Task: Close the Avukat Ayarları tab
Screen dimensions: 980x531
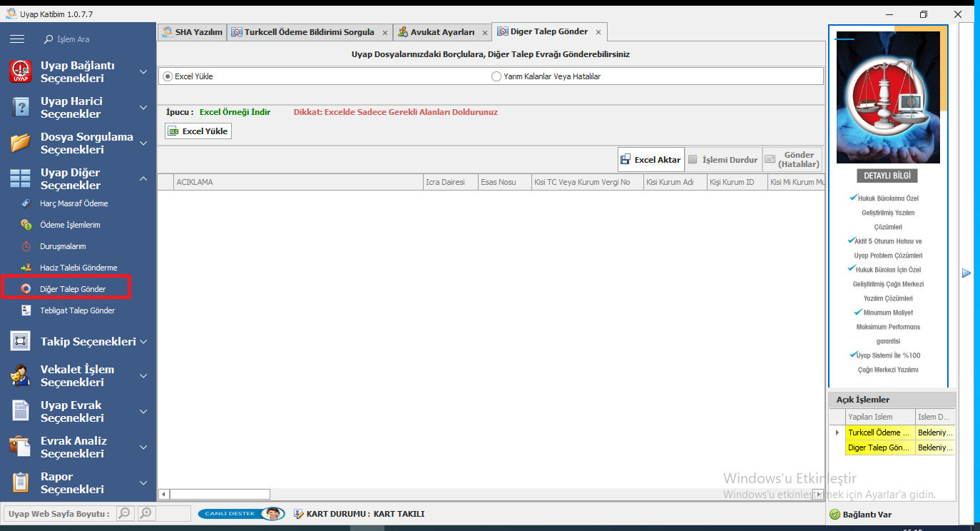Action: tap(485, 33)
